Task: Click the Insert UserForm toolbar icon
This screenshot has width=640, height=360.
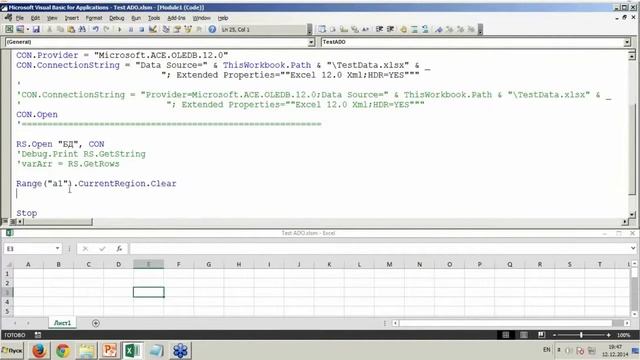Action: 20,29
